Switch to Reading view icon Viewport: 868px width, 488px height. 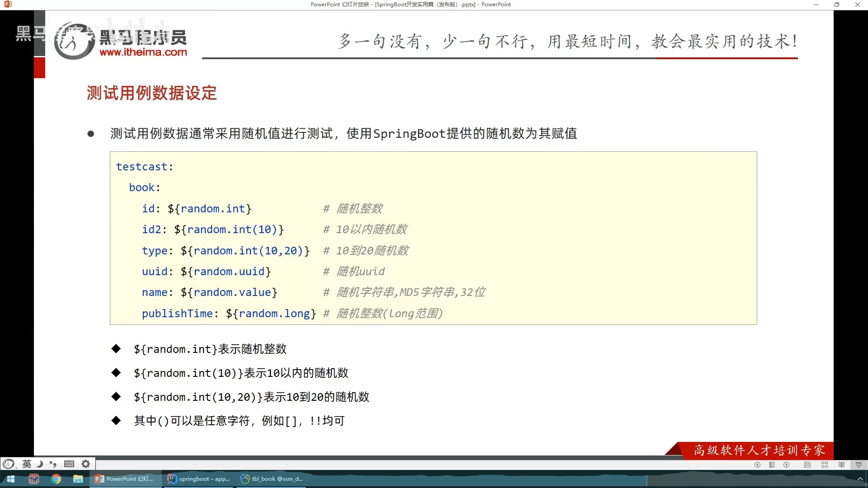841,465
